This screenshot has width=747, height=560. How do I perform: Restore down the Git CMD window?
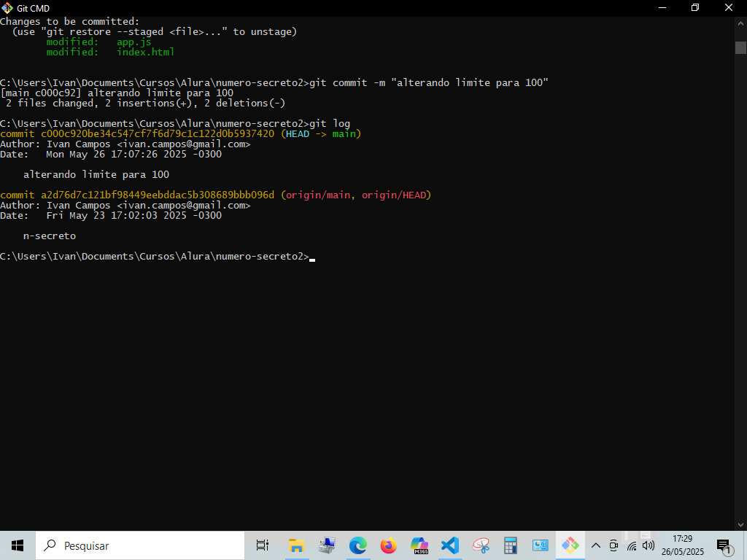pyautogui.click(x=695, y=7)
